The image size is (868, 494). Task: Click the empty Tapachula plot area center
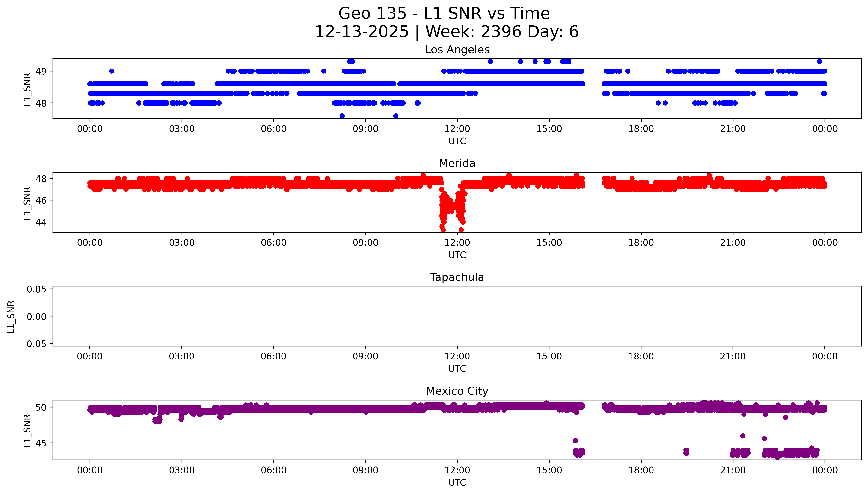[x=457, y=316]
